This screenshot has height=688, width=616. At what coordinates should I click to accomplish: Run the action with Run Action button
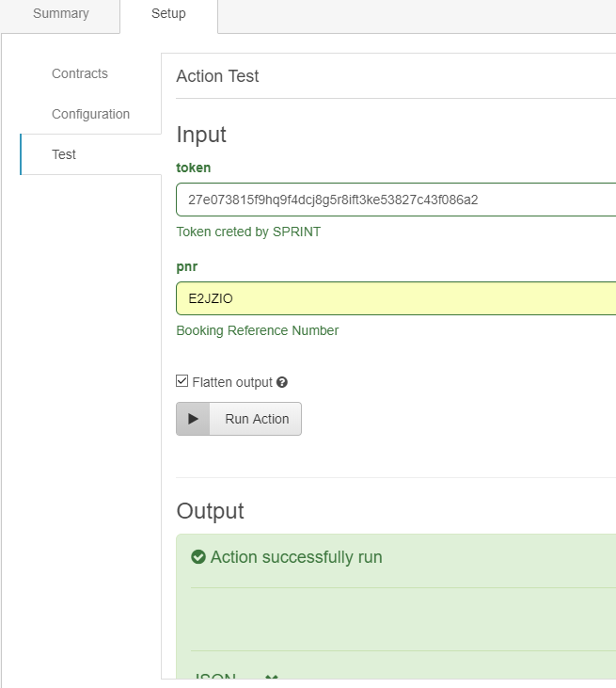tap(239, 419)
